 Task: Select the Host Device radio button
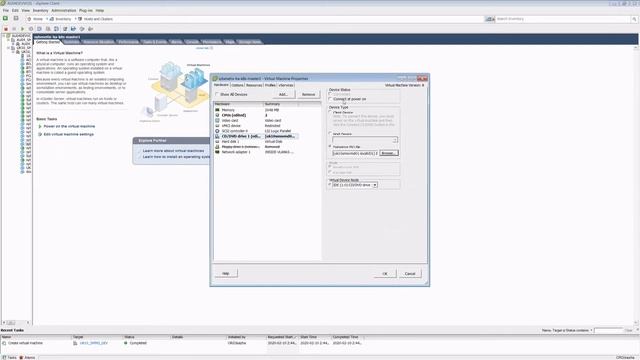point(330,133)
